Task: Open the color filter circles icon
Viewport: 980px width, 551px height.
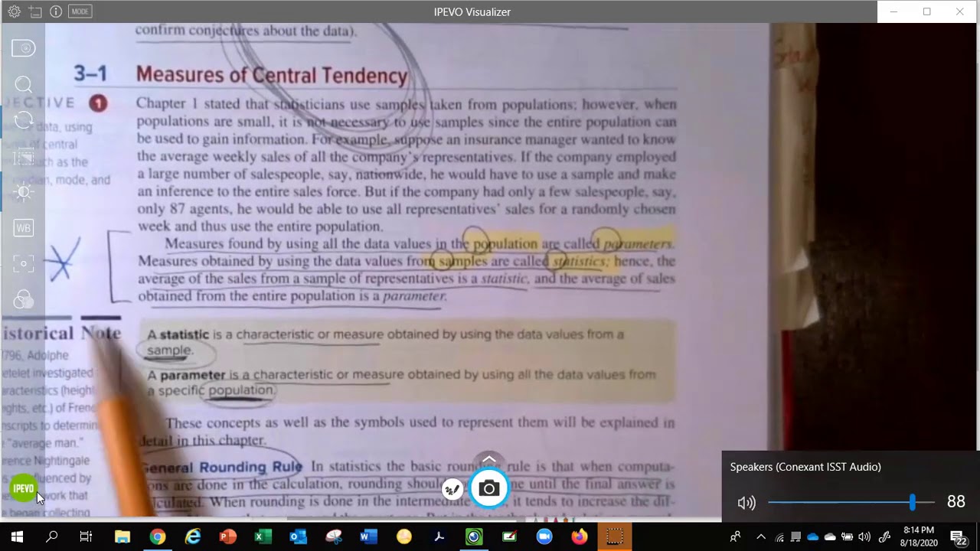Action: tap(24, 299)
